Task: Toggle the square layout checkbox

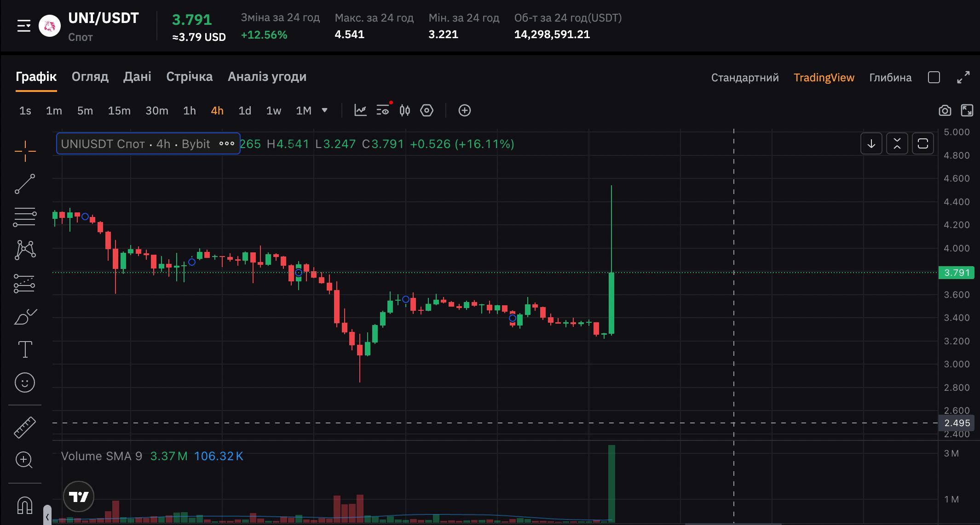Action: pyautogui.click(x=934, y=77)
